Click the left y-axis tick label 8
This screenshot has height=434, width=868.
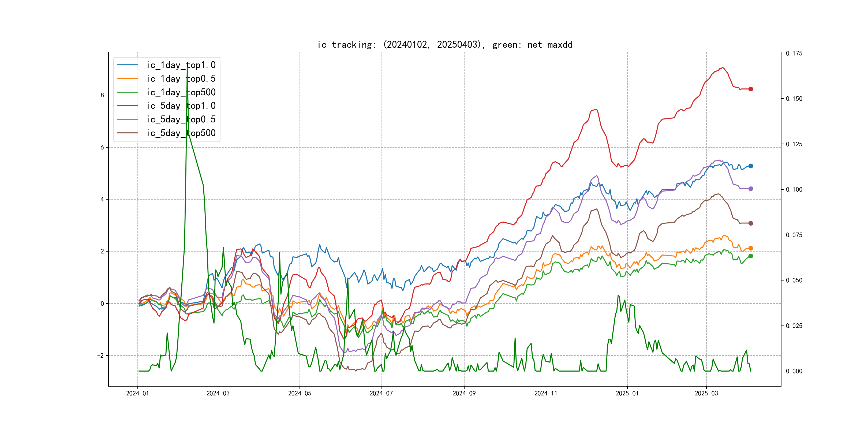102,95
